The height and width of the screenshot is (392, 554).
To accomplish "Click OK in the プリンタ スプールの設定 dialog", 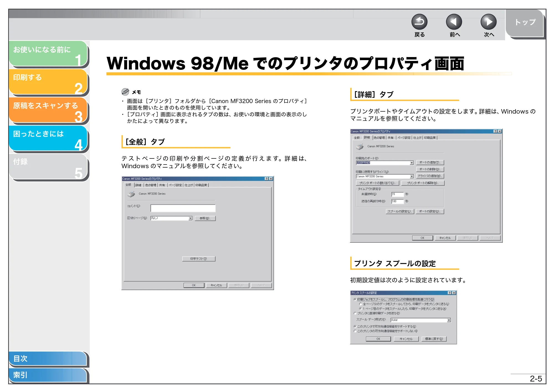I will coord(378,339).
